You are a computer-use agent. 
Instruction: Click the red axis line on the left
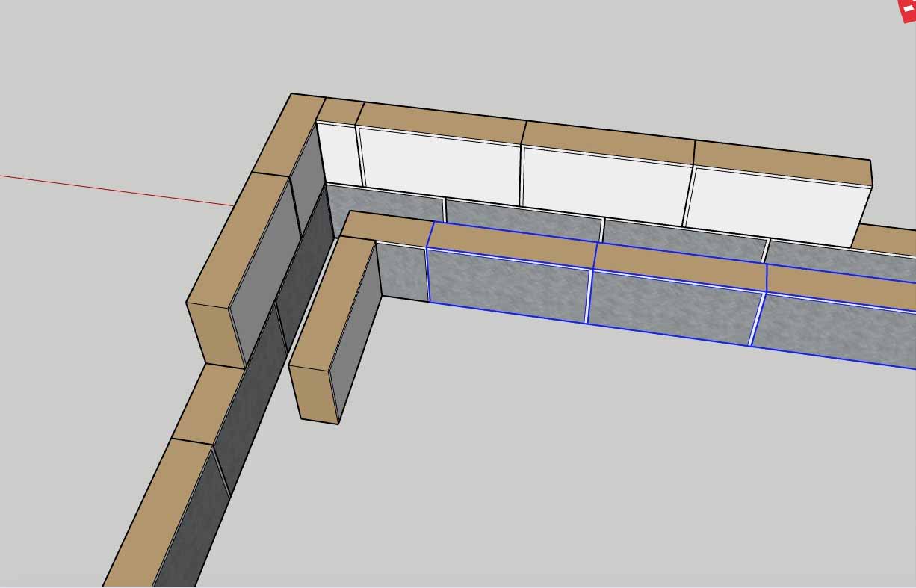(112, 190)
